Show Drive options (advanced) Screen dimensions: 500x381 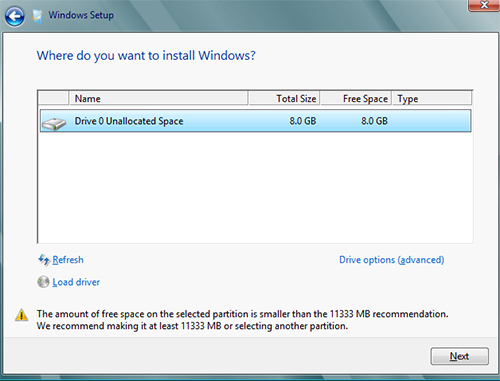(x=392, y=260)
